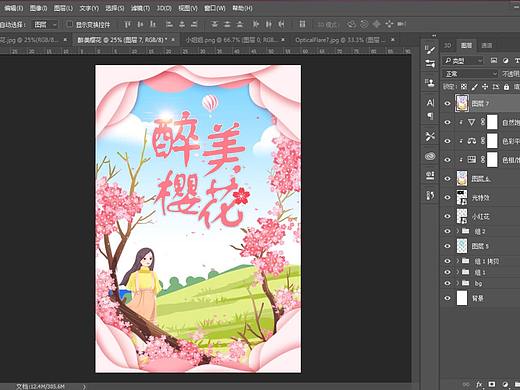Toggle visibility of the triangle vibrance adjustment layer

448,122
